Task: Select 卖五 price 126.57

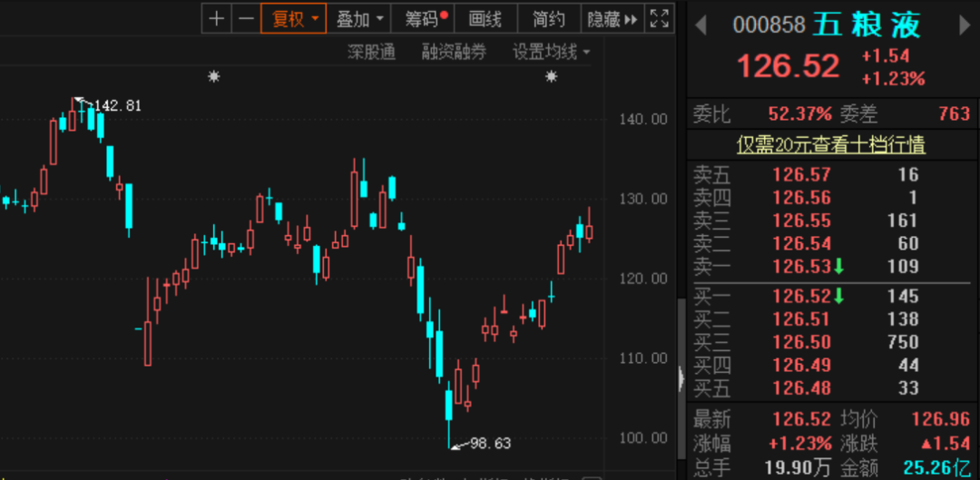Action: (x=802, y=174)
